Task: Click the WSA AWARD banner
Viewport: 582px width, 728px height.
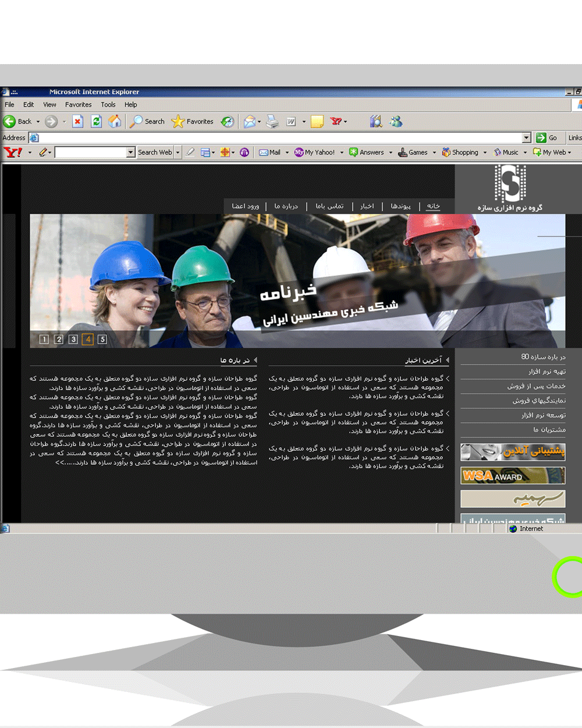Action: (x=513, y=476)
